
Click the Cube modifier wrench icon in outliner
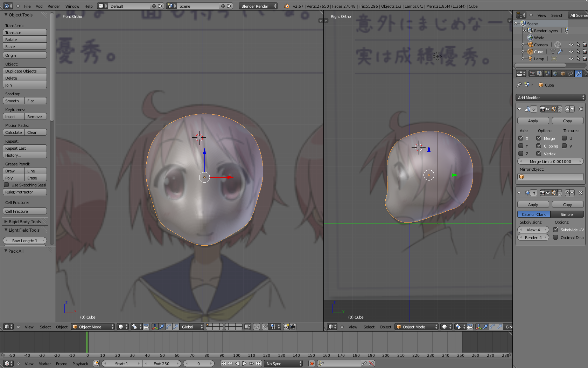[x=560, y=52]
